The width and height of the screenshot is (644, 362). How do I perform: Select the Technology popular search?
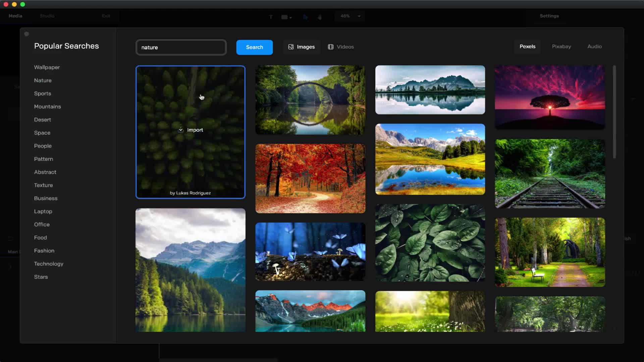[48, 264]
